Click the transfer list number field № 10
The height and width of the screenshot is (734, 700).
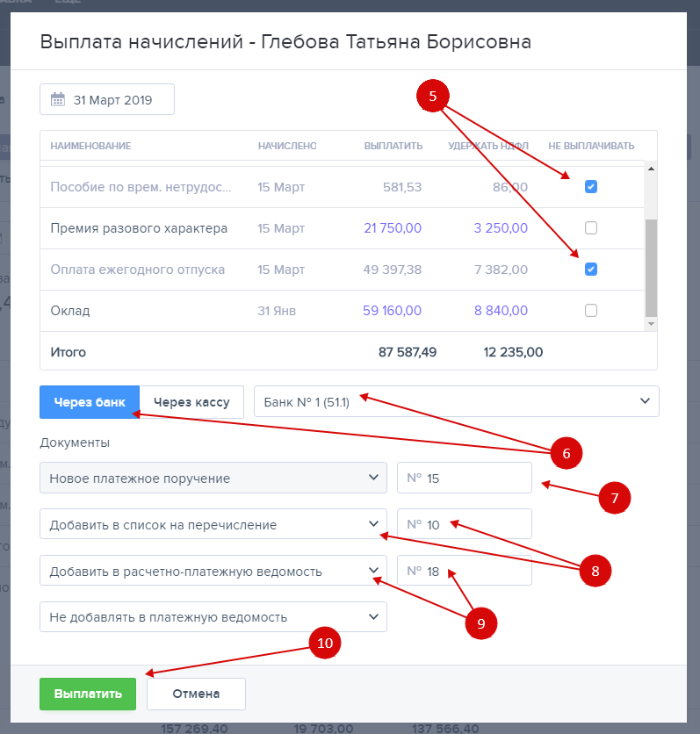[465, 525]
